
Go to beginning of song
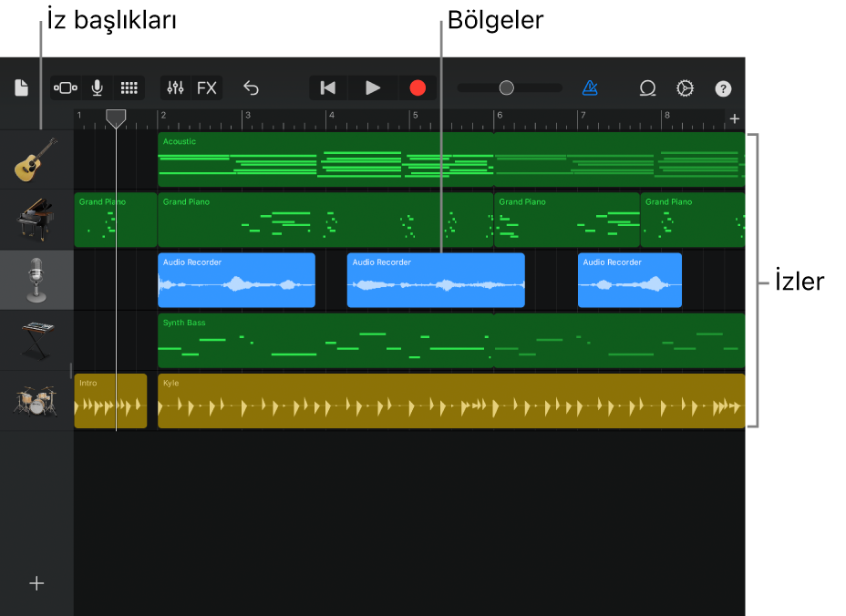328,87
